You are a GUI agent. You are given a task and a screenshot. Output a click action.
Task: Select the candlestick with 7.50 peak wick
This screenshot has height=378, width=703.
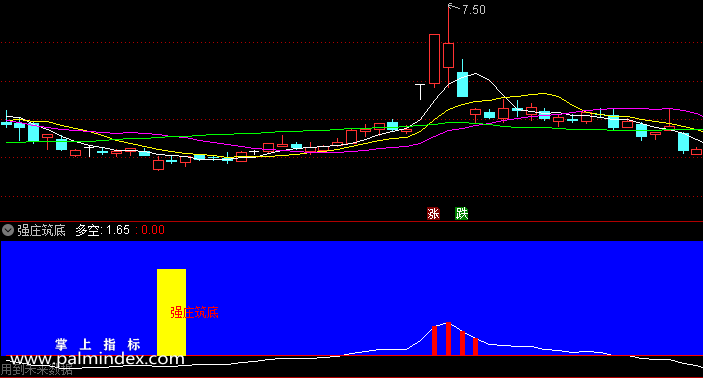[448, 45]
